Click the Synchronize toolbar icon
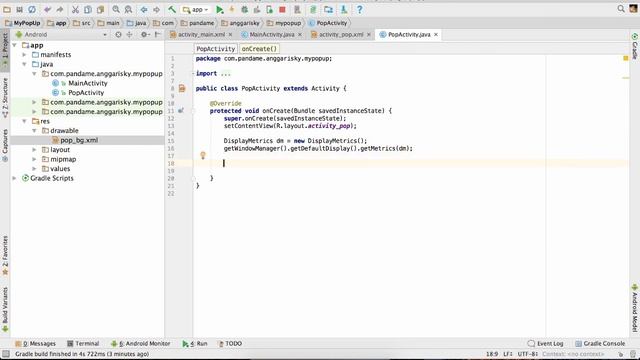The width and height of the screenshot is (640, 360). 32,9
